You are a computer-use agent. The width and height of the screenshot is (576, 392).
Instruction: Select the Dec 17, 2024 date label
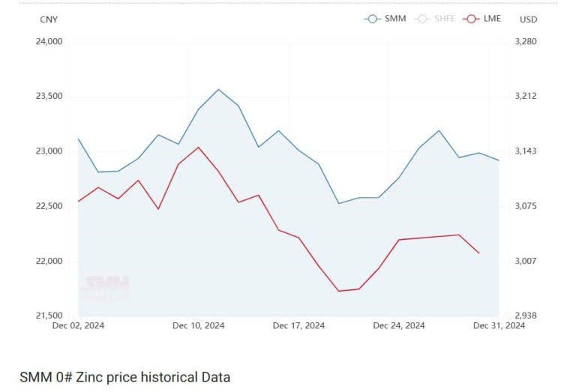298,325
